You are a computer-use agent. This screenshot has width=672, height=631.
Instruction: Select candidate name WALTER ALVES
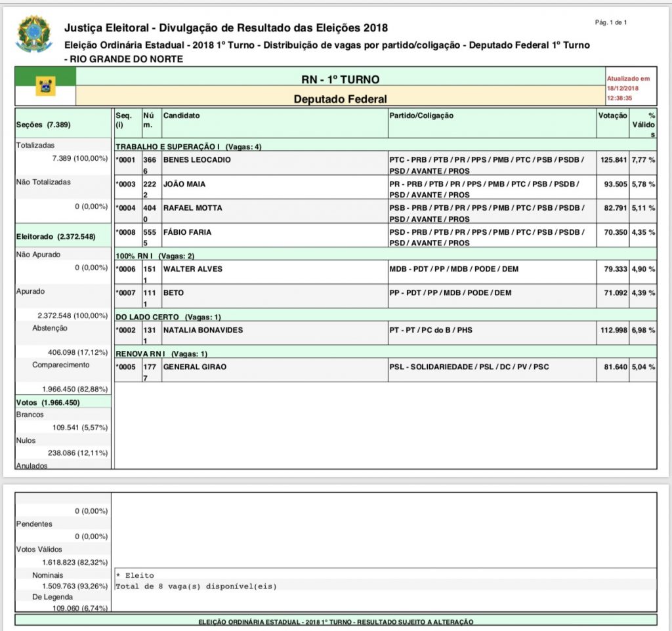[193, 269]
